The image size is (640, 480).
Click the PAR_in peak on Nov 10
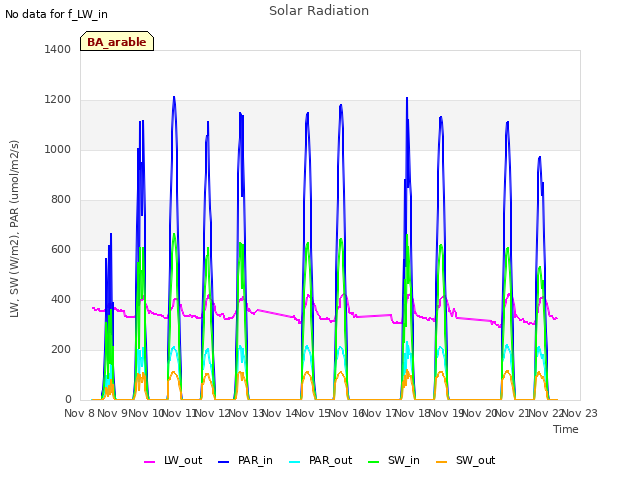pyautogui.click(x=174, y=97)
